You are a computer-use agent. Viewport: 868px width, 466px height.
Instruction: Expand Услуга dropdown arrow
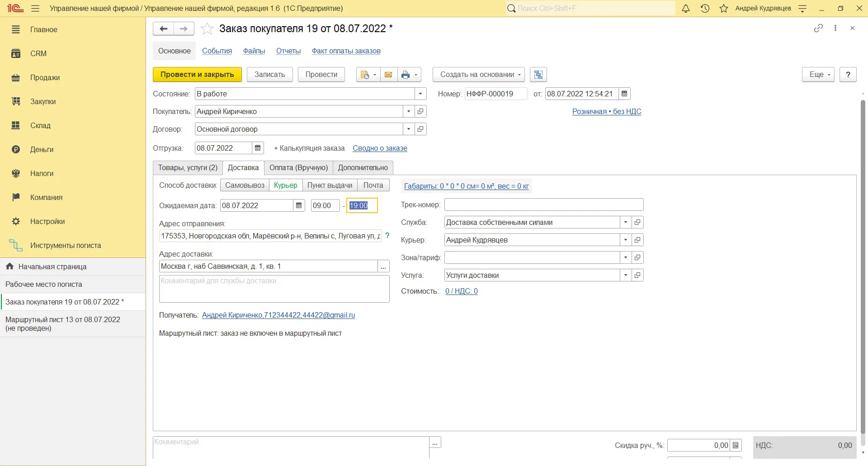(x=626, y=275)
